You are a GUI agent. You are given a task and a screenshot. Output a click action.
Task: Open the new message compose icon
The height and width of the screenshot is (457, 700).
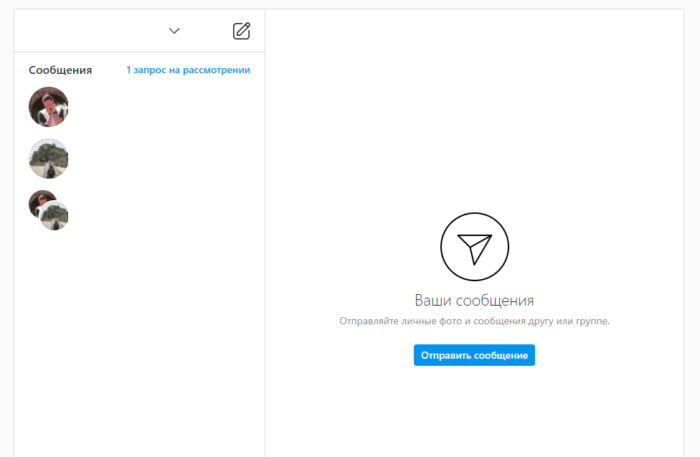(x=242, y=31)
